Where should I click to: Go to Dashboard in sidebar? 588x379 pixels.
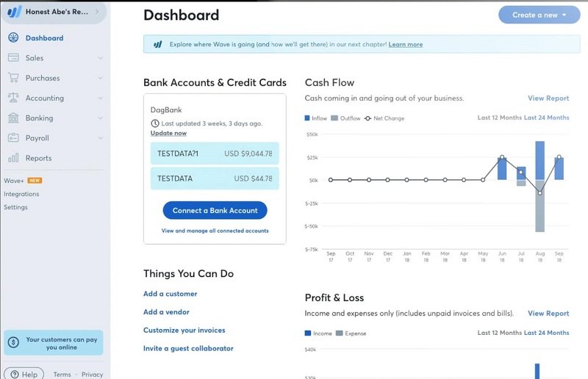(44, 38)
